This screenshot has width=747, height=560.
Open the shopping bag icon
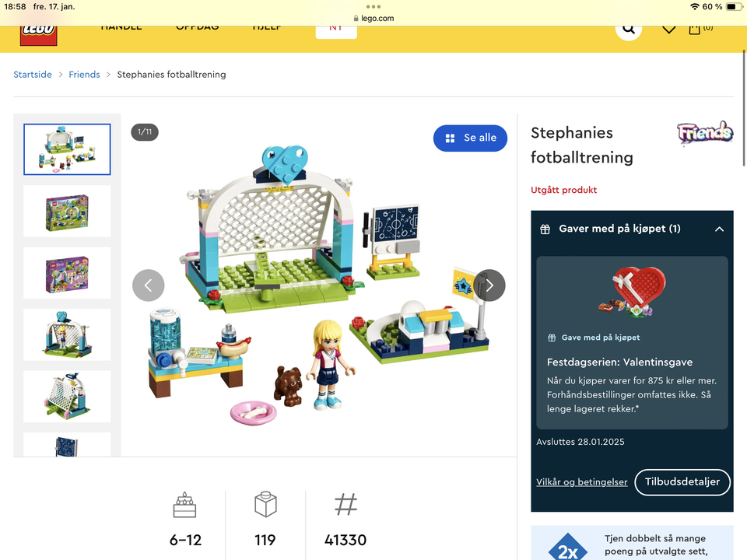[695, 30]
